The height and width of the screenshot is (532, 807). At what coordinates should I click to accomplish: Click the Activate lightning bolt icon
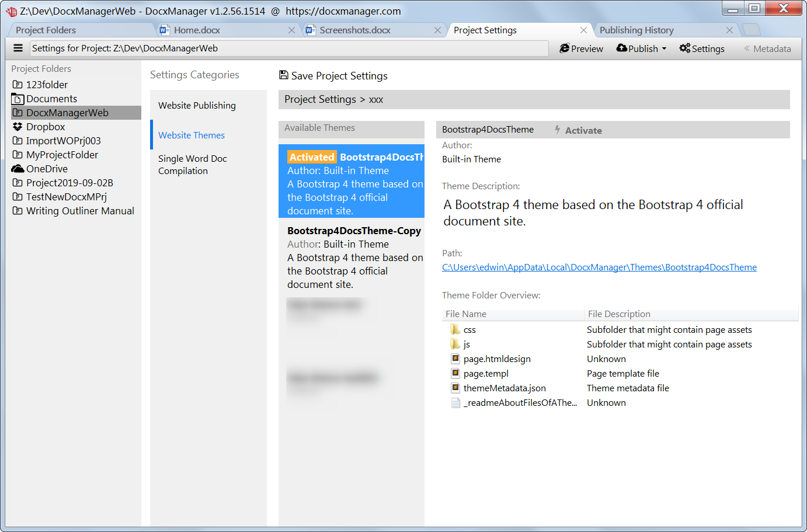click(558, 130)
